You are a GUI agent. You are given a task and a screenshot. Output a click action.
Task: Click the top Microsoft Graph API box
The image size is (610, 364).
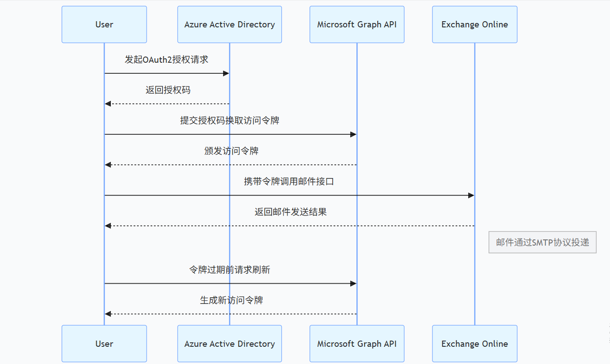pos(357,24)
